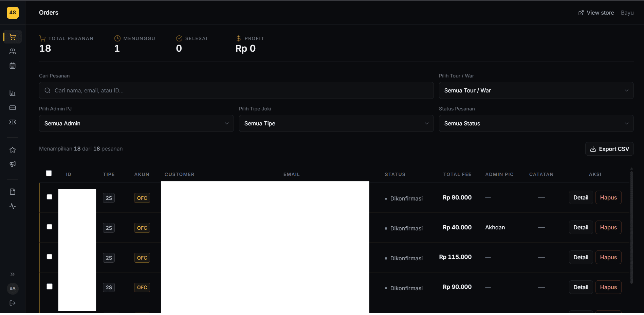Click the cart icon beside Total Pesanan

(x=42, y=38)
